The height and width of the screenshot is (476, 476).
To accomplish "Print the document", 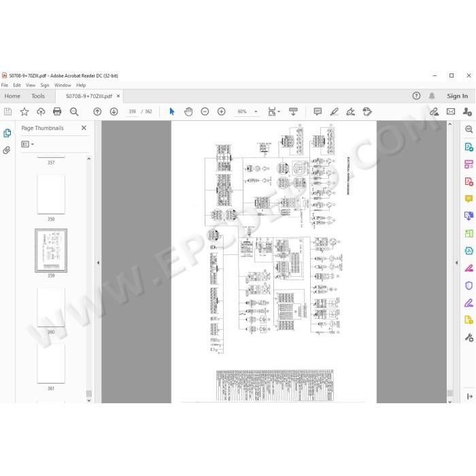I will click(57, 112).
